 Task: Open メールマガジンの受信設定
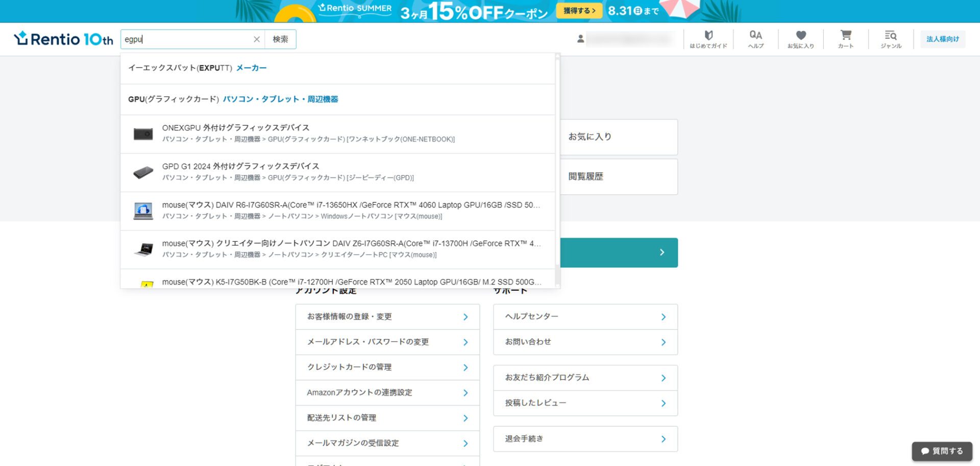(x=387, y=443)
